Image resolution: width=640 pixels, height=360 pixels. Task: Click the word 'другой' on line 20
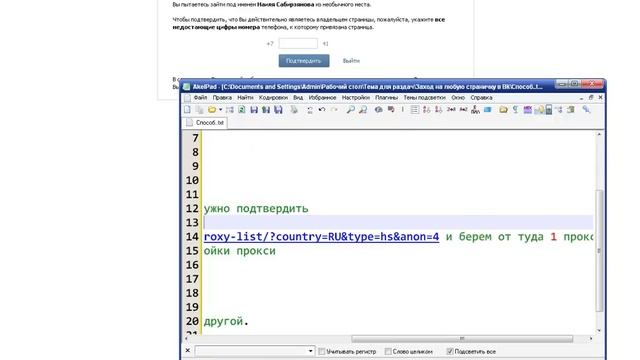click(x=223, y=321)
